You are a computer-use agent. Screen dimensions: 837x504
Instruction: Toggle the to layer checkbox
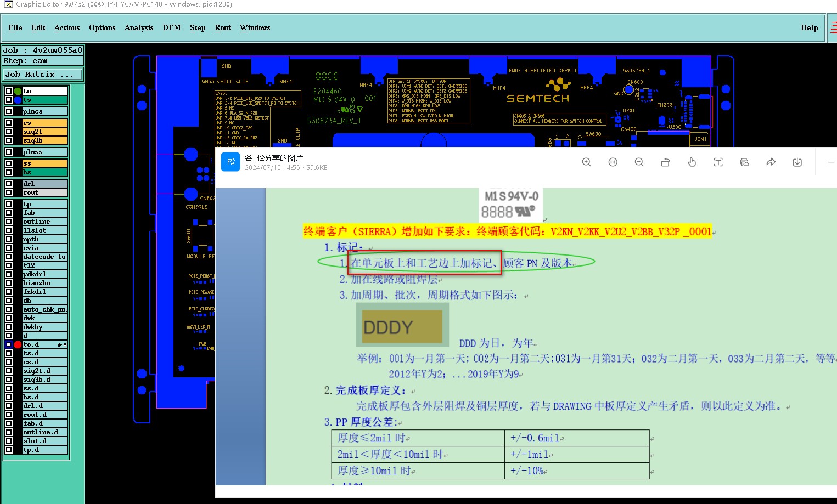(9, 91)
